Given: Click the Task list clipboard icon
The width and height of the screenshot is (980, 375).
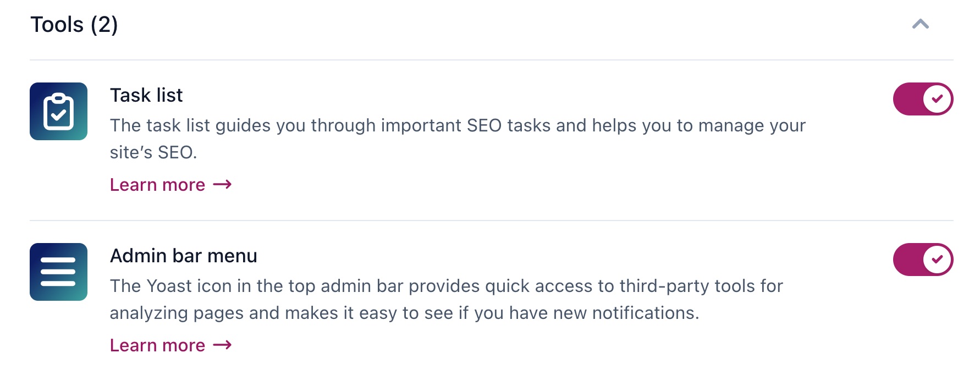Looking at the screenshot, I should coord(58,111).
